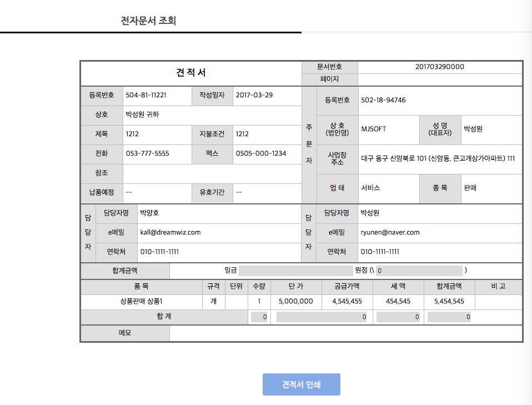Select phone number 053-777-5555
Image resolution: width=532 pixels, height=405 pixels.
click(x=147, y=153)
